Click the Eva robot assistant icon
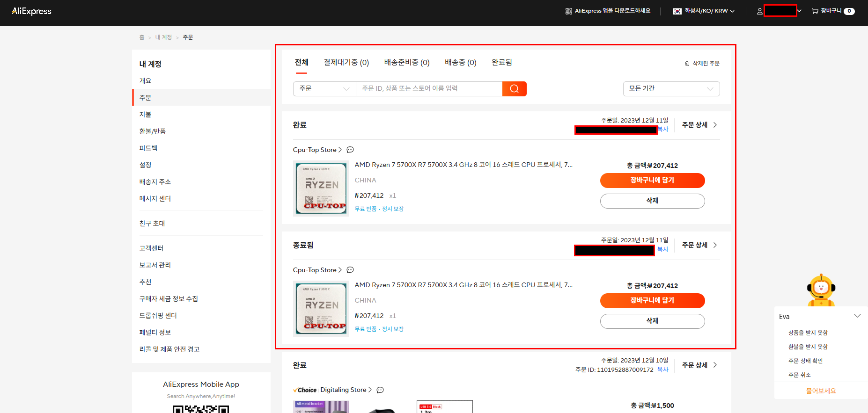The height and width of the screenshot is (413, 868). point(821,290)
